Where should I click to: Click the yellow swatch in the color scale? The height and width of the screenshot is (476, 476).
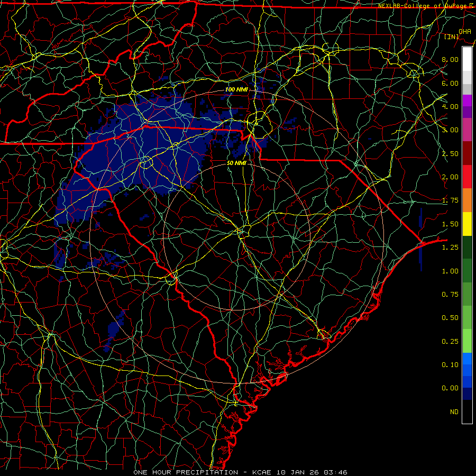(x=467, y=224)
